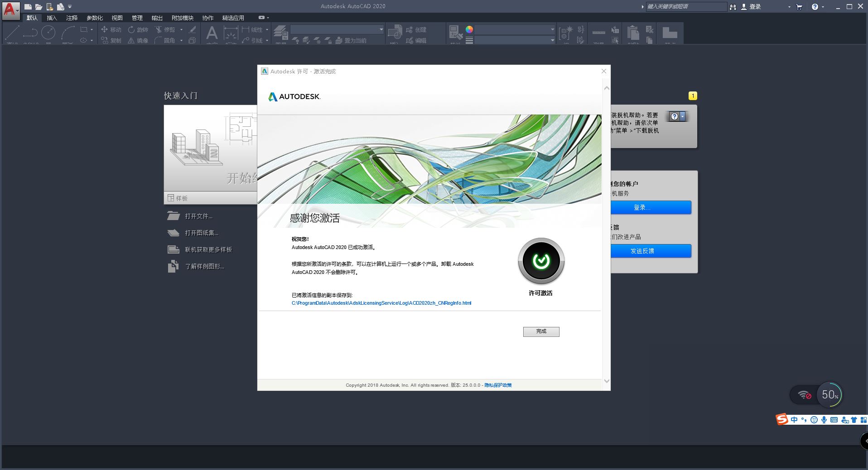Viewport: 868px width, 470px height.
Task: Click the 发送反馈 send feedback button
Action: 651,251
